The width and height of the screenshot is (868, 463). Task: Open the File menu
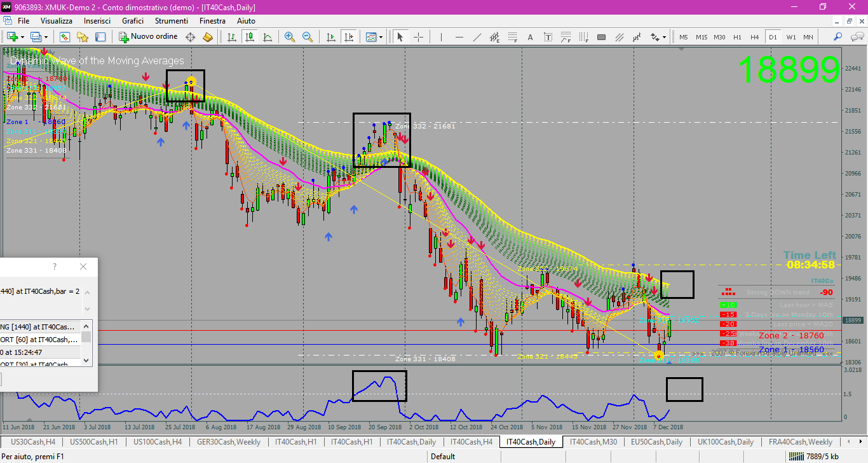[x=24, y=21]
